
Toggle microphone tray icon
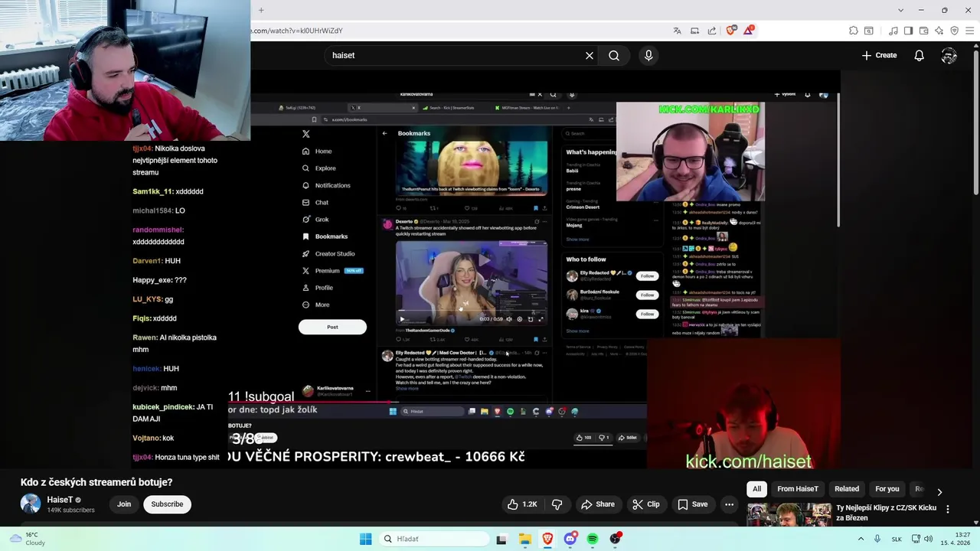pyautogui.click(x=877, y=539)
